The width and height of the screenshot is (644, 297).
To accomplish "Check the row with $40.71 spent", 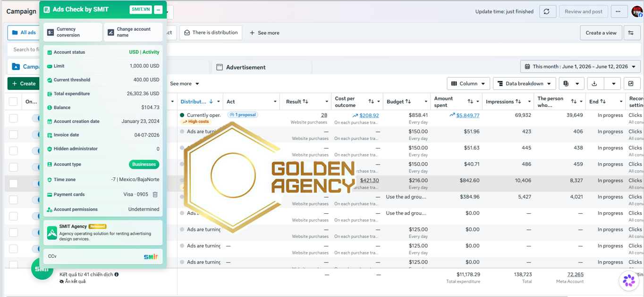I will pos(13,167).
